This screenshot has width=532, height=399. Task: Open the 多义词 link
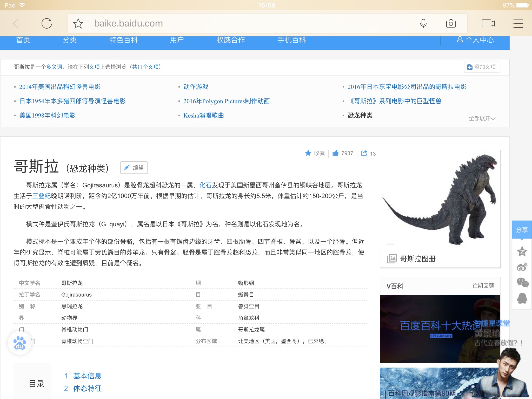pos(54,67)
